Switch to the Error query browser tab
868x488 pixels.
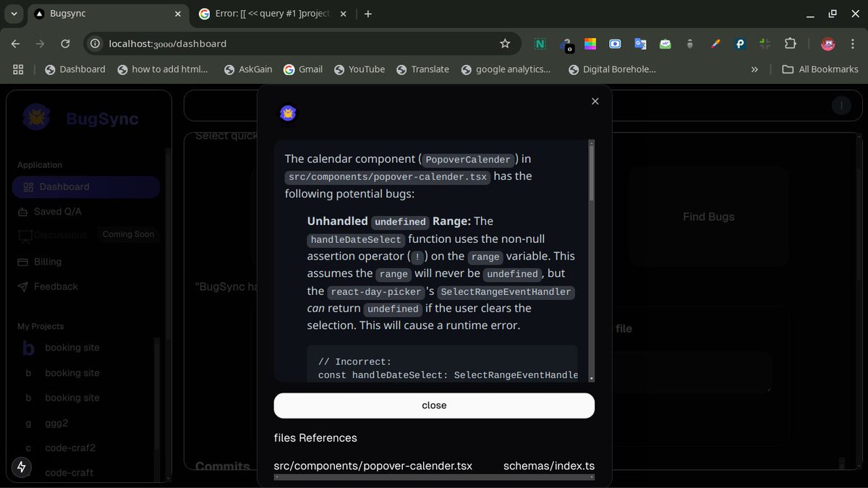[268, 13]
